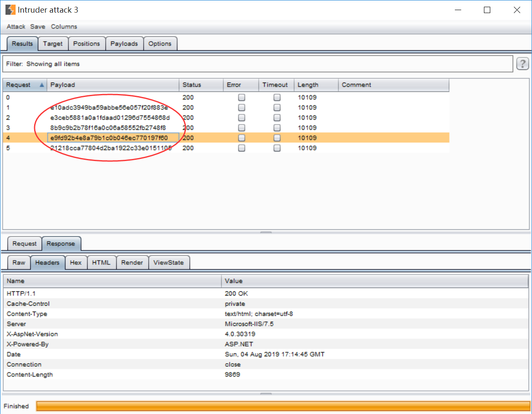Switch to the Target tab
Image resolution: width=532 pixels, height=414 pixels.
(53, 43)
